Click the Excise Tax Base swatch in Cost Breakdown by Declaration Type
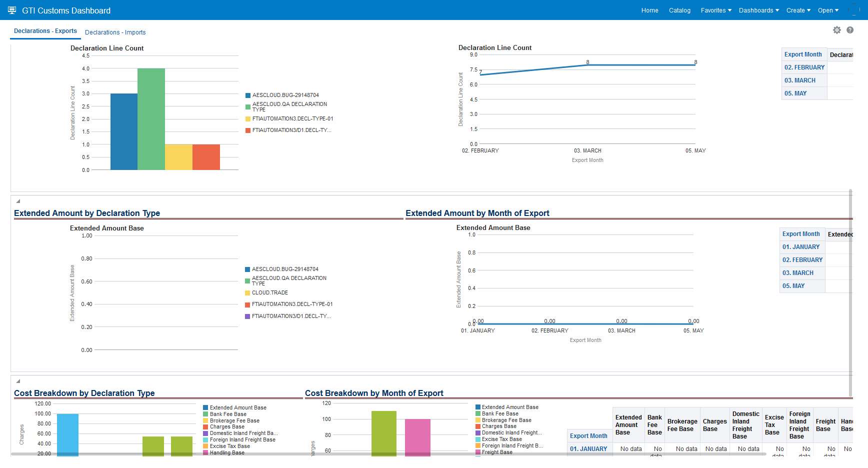The image size is (868, 468). pyautogui.click(x=205, y=446)
